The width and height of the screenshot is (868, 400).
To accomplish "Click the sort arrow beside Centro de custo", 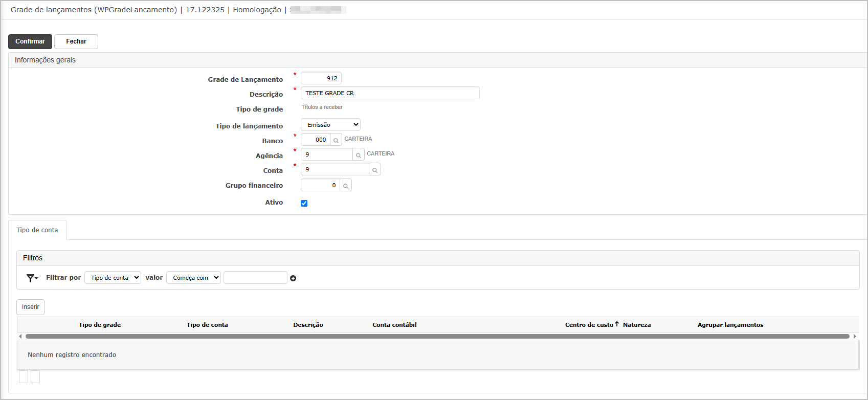I will pyautogui.click(x=617, y=324).
